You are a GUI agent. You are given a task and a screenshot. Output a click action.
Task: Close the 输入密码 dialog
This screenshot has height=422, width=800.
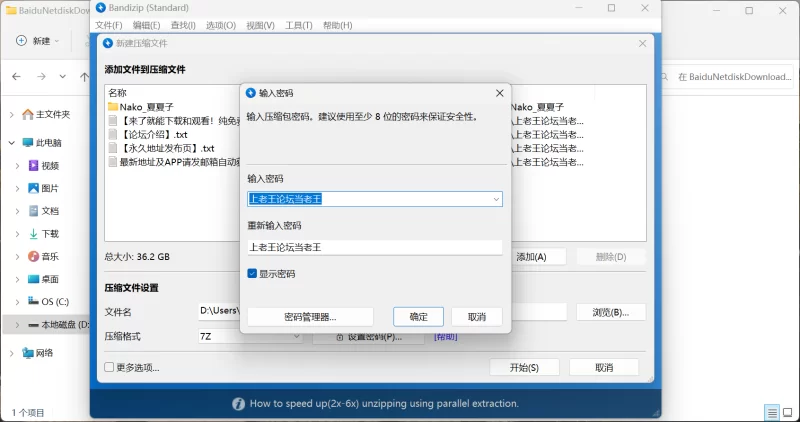[x=499, y=93]
